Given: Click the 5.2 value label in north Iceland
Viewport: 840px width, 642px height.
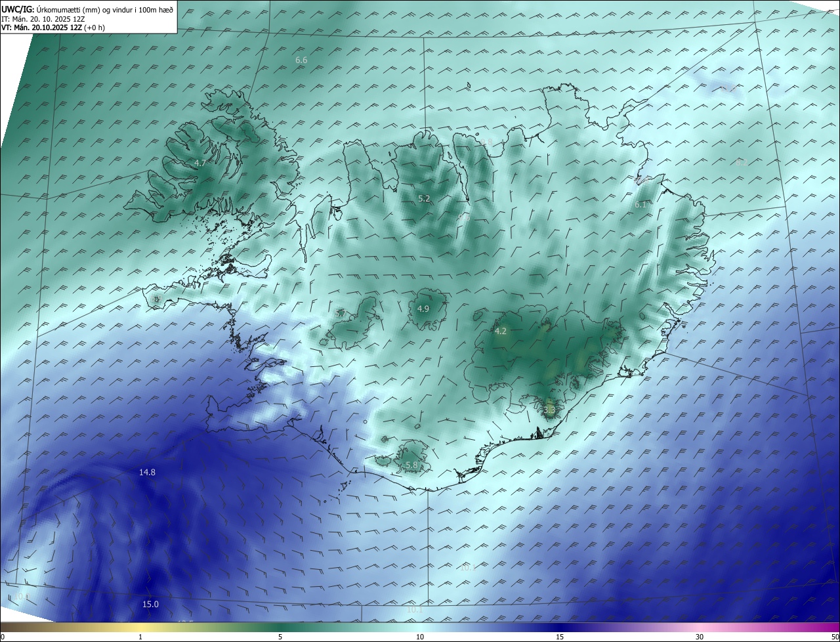Looking at the screenshot, I should coord(424,198).
